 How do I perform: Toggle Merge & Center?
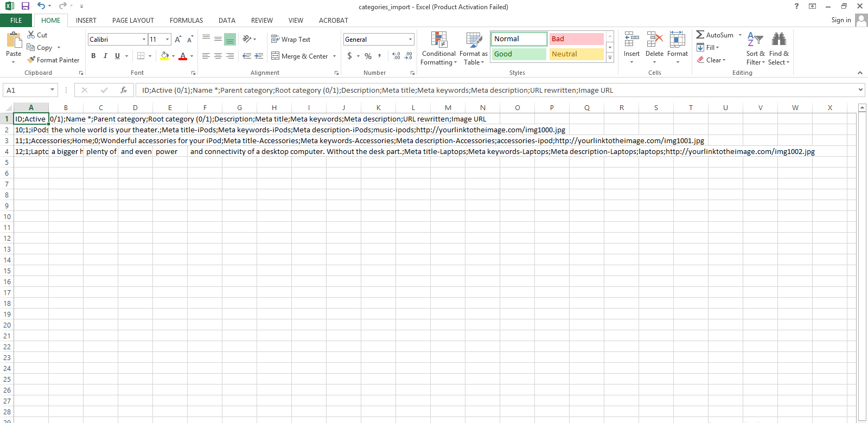(299, 56)
